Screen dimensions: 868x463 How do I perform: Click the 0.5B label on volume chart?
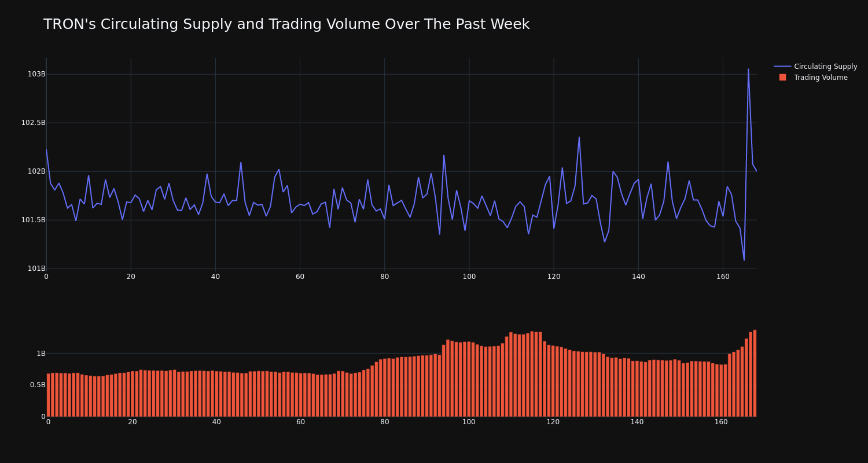(38, 385)
